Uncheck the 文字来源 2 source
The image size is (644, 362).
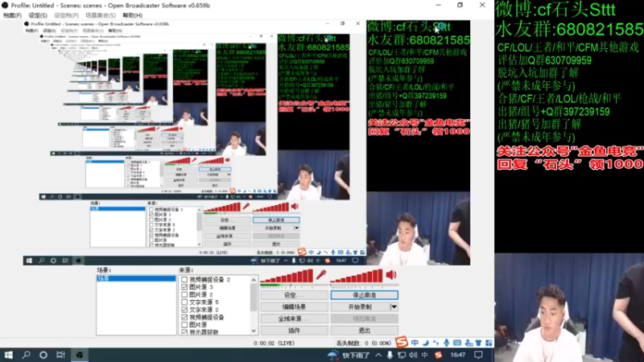coord(184,310)
